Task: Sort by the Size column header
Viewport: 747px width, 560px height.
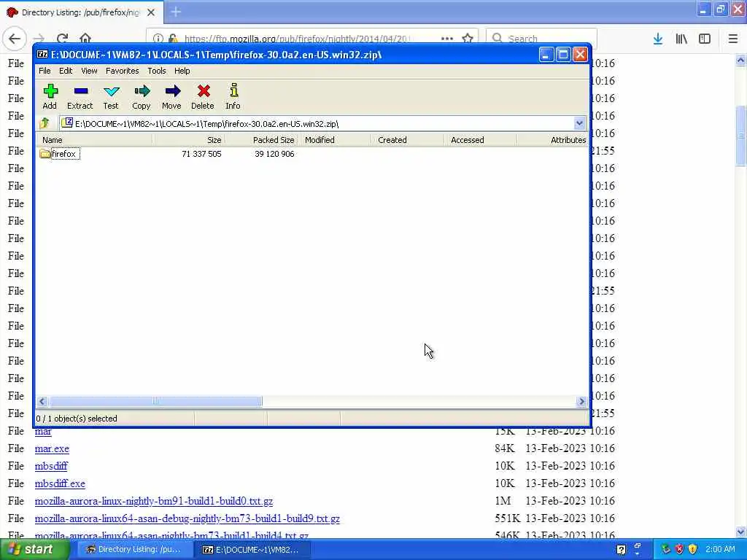Action: pyautogui.click(x=189, y=140)
